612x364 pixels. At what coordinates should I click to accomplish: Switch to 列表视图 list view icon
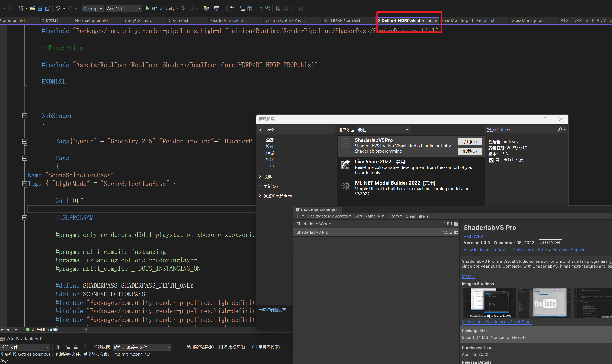pos(220,347)
